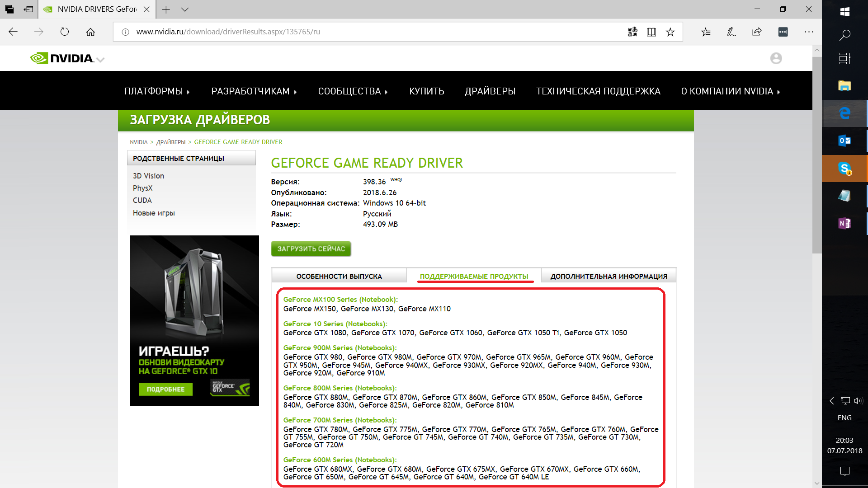The height and width of the screenshot is (488, 868).
Task: Open OneNote from the taskbar
Action: point(844,223)
